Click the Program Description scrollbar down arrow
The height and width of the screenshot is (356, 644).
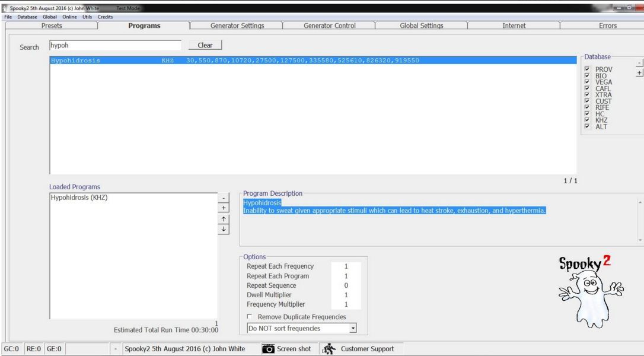pos(640,240)
